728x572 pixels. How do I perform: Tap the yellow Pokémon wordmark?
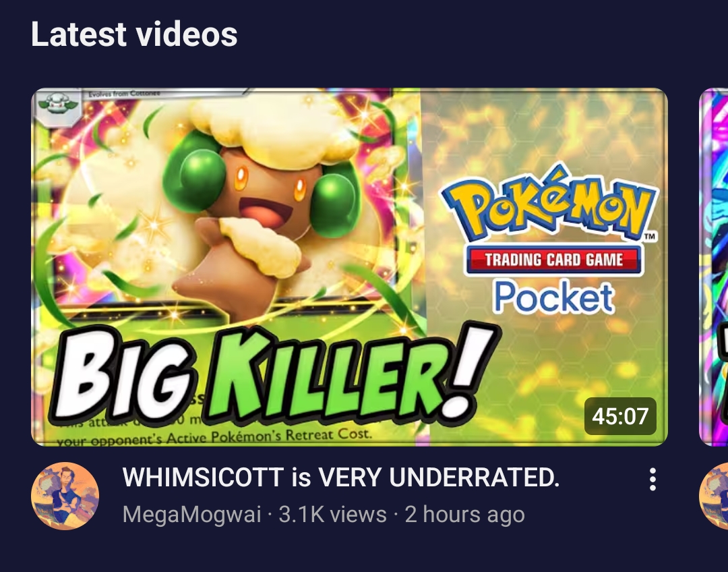point(551,202)
